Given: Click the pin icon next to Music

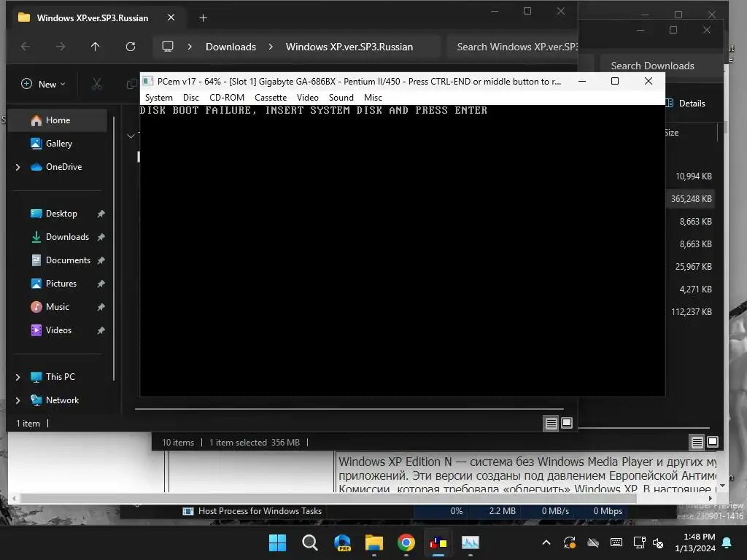Looking at the screenshot, I should (x=101, y=307).
